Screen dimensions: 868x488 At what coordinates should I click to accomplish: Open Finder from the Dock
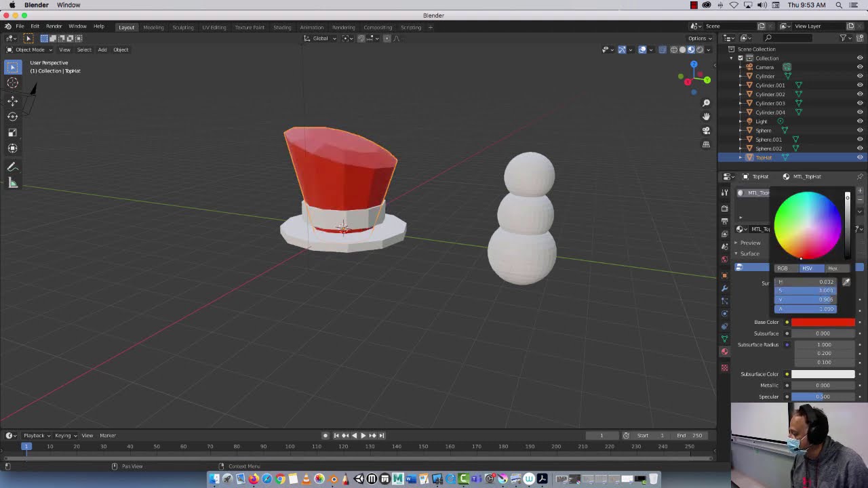coord(214,479)
